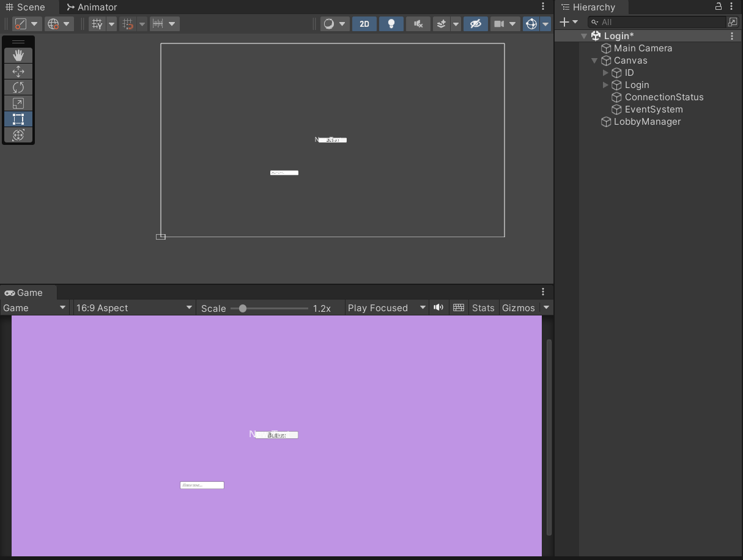This screenshot has height=560, width=743.
Task: Open Login scene options kebab menu
Action: click(x=733, y=36)
